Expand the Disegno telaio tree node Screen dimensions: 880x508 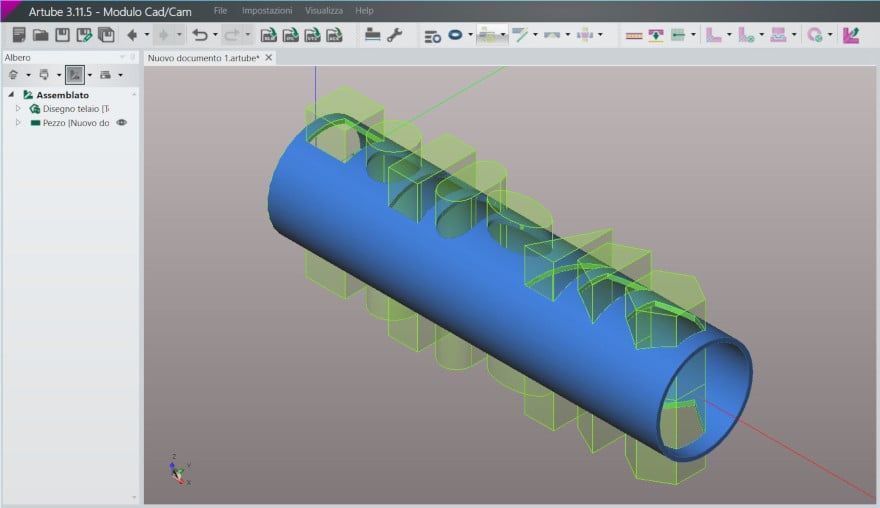[18, 108]
